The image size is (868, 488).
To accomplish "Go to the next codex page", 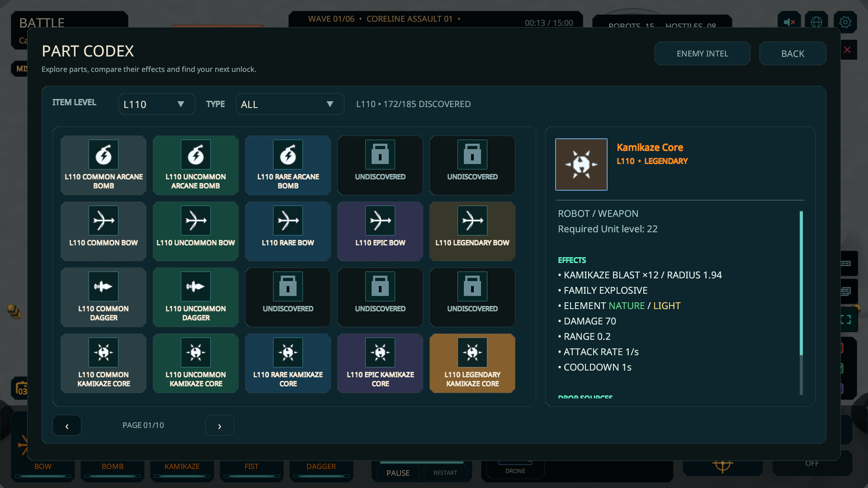I will [220, 426].
